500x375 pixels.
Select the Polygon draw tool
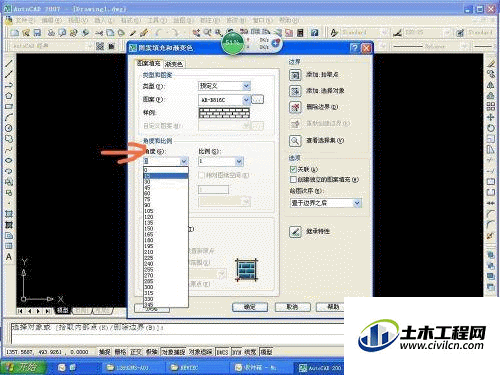coord(9,96)
